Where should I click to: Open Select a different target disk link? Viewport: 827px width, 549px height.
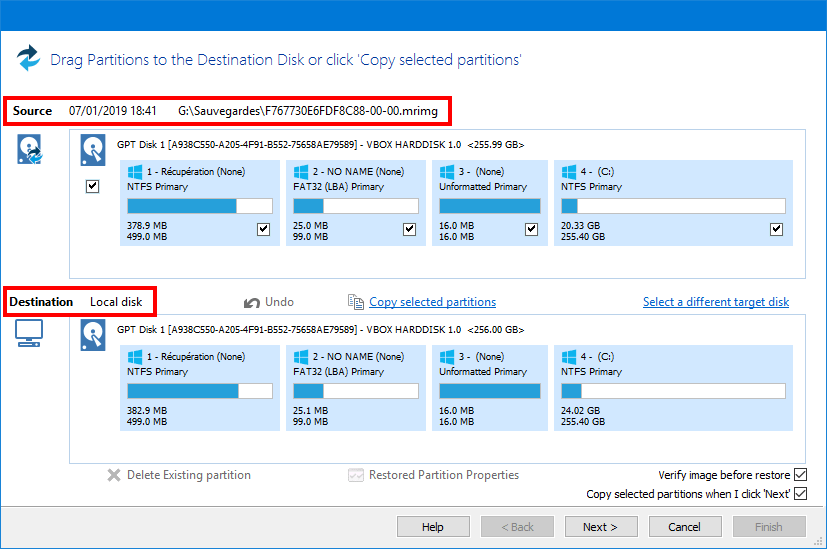(x=716, y=302)
